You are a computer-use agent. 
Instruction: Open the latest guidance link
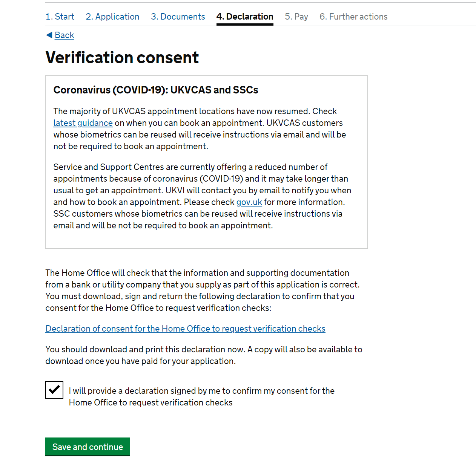[83, 123]
